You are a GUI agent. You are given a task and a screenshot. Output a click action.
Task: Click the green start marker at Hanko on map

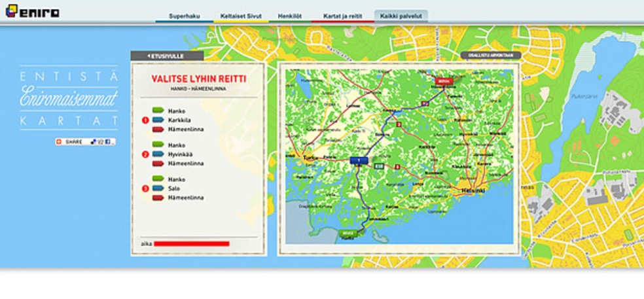pyautogui.click(x=348, y=232)
